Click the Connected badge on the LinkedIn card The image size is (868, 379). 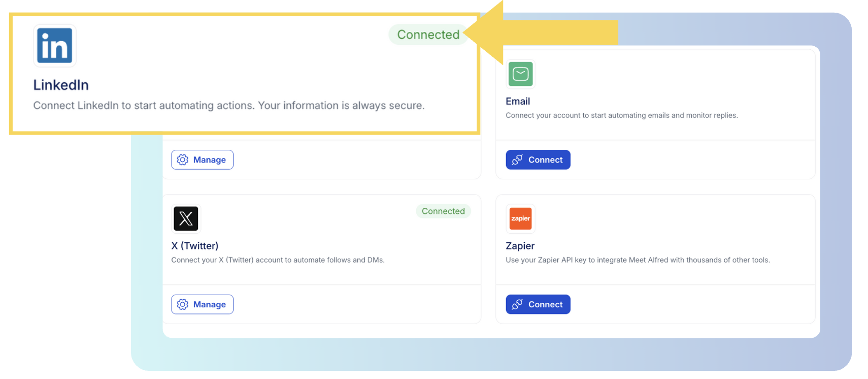pos(428,35)
